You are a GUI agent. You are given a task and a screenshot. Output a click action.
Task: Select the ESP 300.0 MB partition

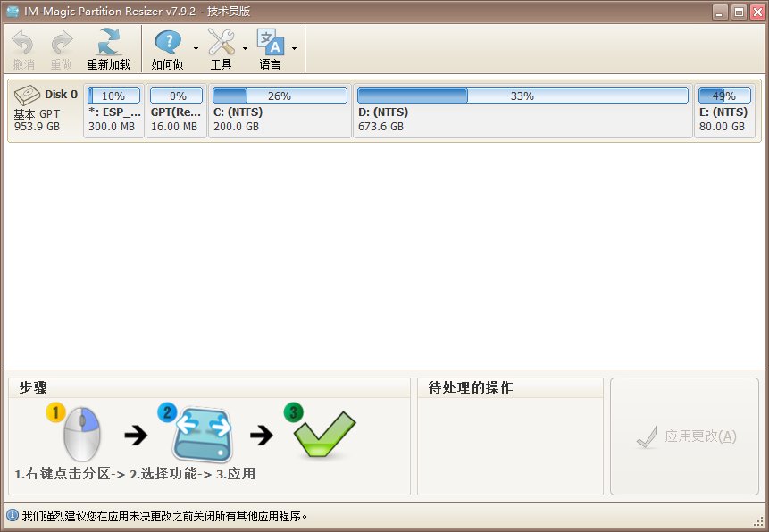113,111
